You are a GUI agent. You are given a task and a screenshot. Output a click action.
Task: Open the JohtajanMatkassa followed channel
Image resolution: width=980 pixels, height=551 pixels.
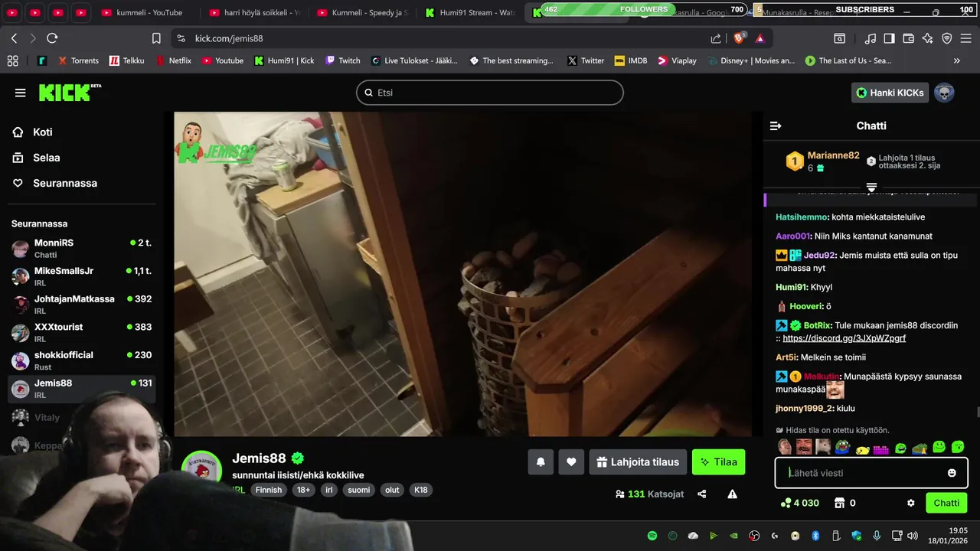(81, 305)
